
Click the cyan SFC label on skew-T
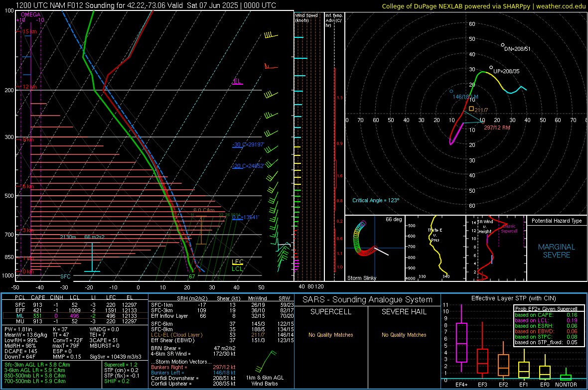[x=65, y=276]
